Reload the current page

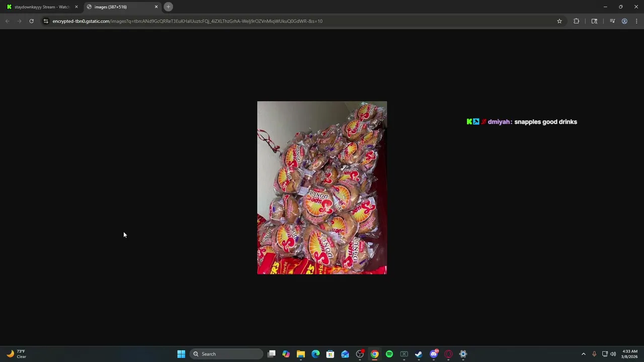point(31,21)
